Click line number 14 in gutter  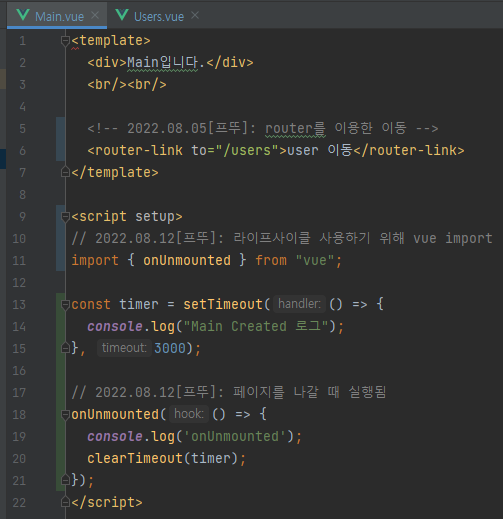(19, 326)
